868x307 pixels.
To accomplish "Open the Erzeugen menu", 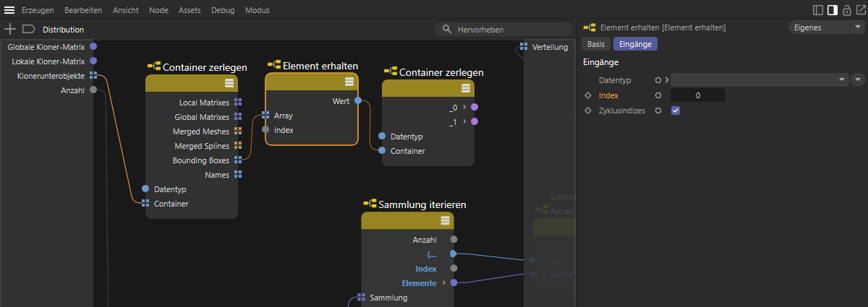I will [x=38, y=10].
